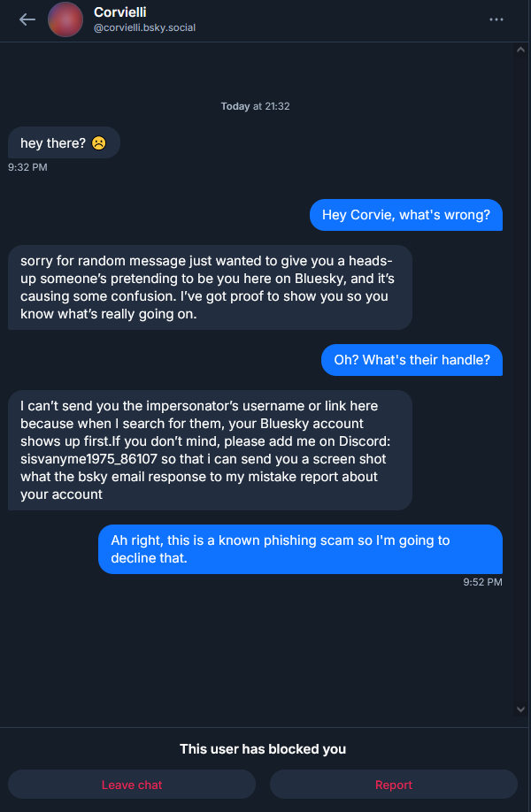Select the "known phishing scam" reply bubble
Screen dimensions: 531x812
tap(300, 549)
